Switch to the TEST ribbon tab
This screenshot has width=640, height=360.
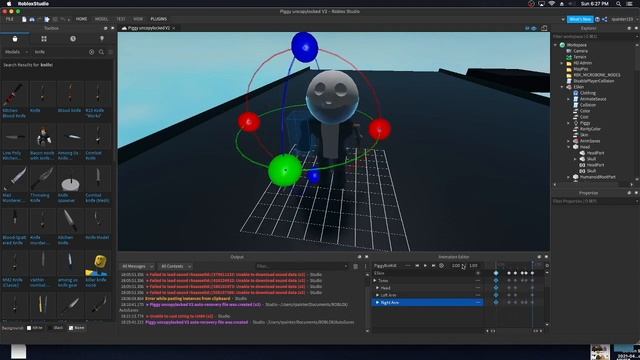[121, 19]
